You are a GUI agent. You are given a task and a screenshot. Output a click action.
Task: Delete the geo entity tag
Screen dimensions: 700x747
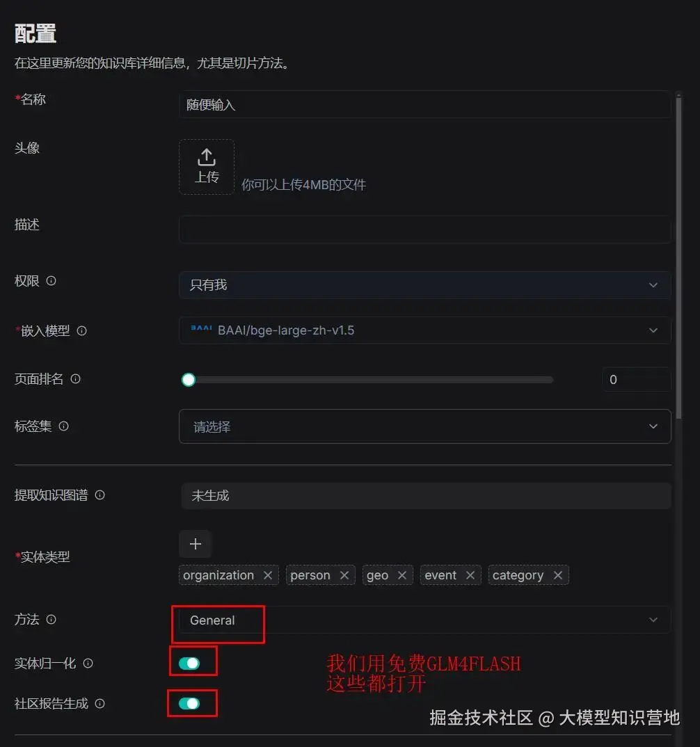coord(402,575)
